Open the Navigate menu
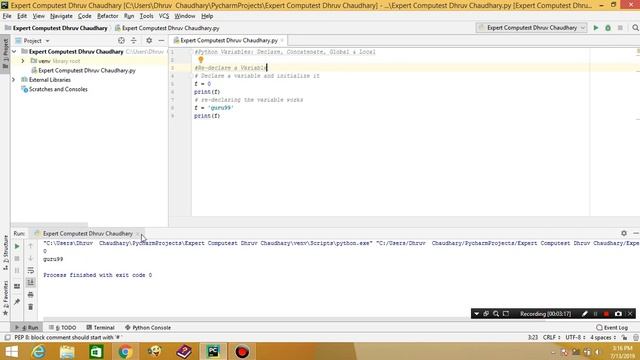640x360 pixels. pyautogui.click(x=61, y=16)
